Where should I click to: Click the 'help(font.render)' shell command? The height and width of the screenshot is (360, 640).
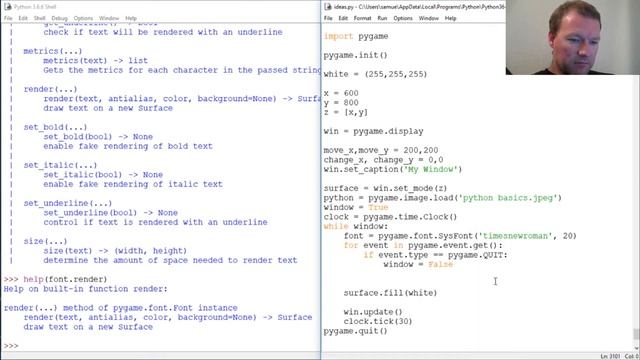click(x=65, y=279)
